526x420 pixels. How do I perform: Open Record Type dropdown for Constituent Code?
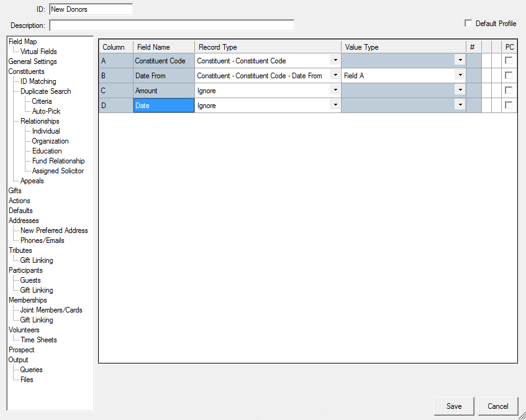point(335,60)
